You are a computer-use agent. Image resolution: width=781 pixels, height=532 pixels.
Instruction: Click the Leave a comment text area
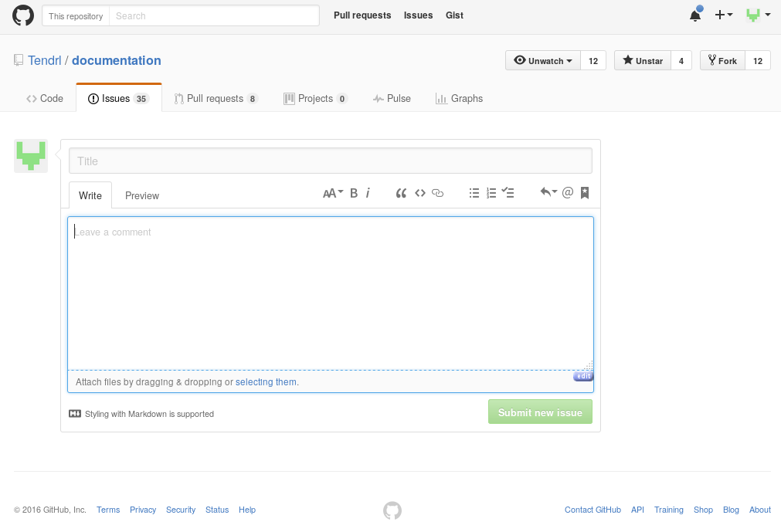point(331,293)
